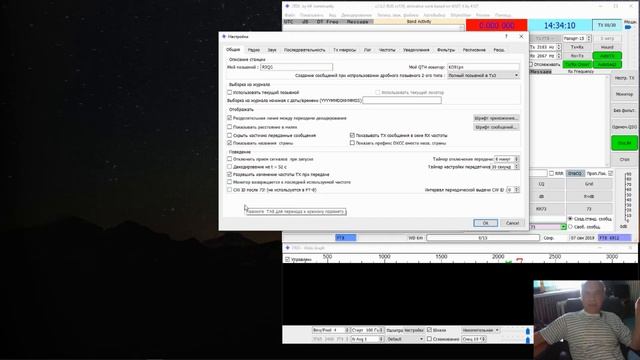Click the Rx=Tx button
Viewport: 640px width, 360px height.
(x=577, y=56)
